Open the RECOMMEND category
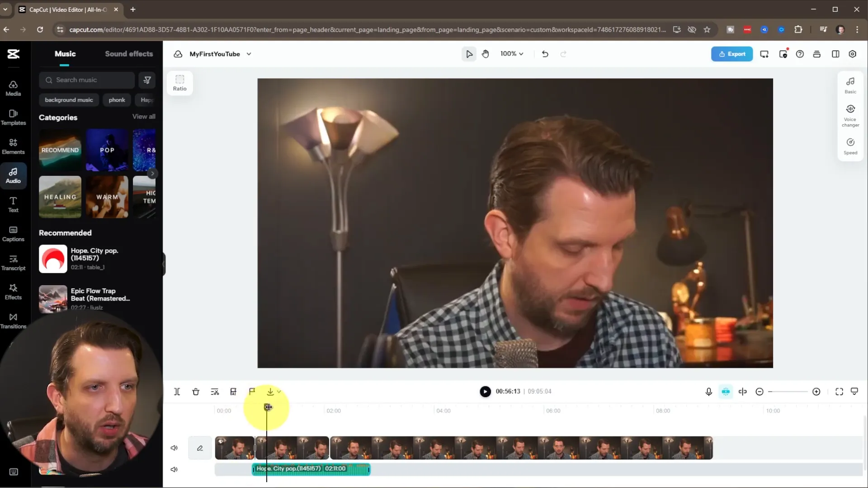Screen dimensions: 868x488 60,150
